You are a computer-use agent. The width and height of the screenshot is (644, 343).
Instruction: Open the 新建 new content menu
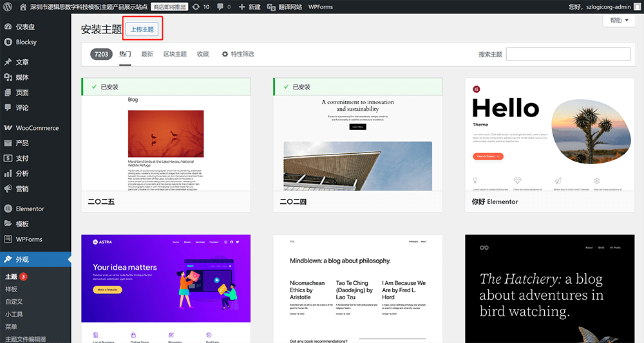point(250,7)
